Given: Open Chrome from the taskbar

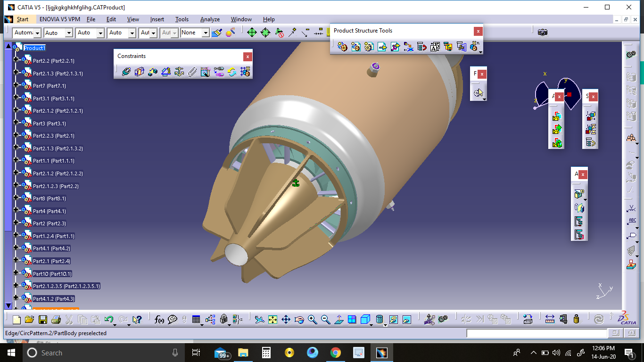Looking at the screenshot, I should (335, 353).
